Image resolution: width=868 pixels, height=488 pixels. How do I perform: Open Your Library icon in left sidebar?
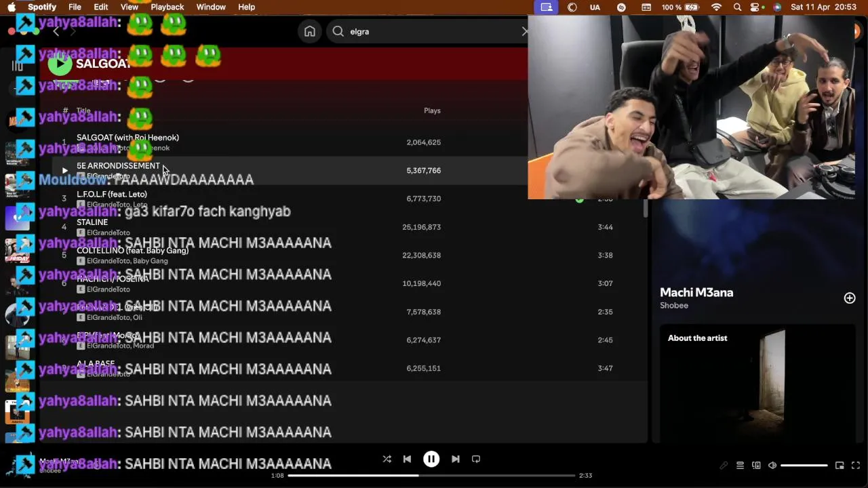tap(17, 65)
